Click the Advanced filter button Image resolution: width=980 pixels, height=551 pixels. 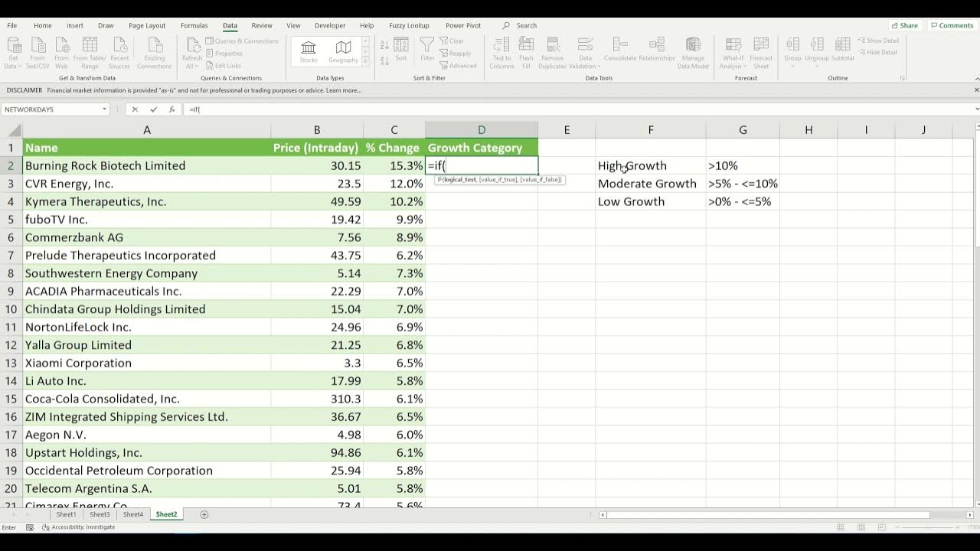click(x=458, y=66)
